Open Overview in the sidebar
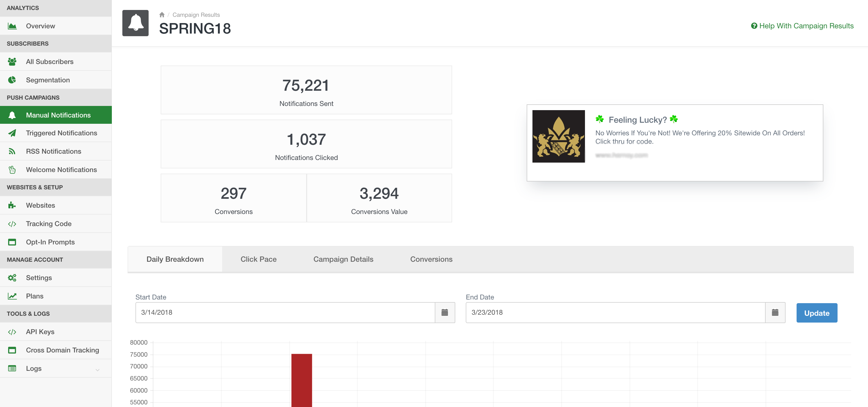This screenshot has height=407, width=868. [56, 26]
